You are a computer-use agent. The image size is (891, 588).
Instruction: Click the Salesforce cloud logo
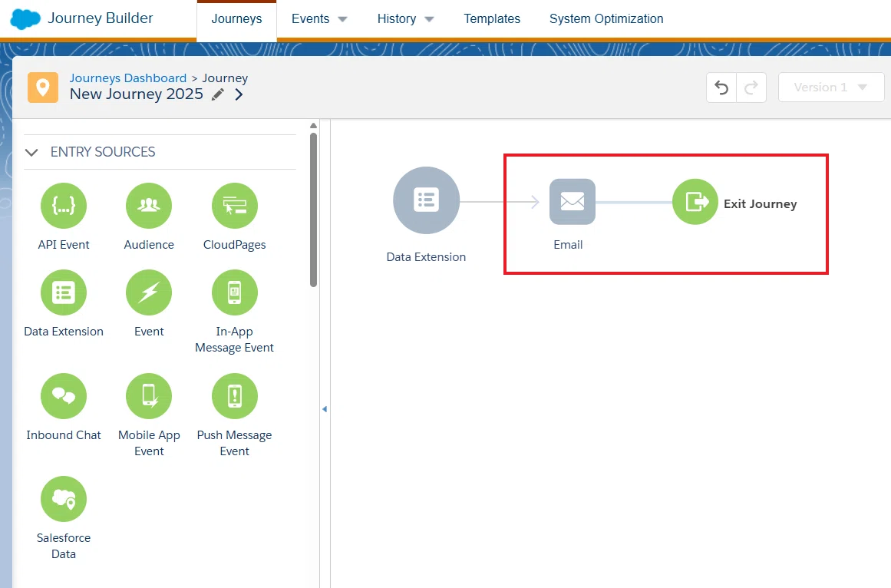tap(25, 18)
